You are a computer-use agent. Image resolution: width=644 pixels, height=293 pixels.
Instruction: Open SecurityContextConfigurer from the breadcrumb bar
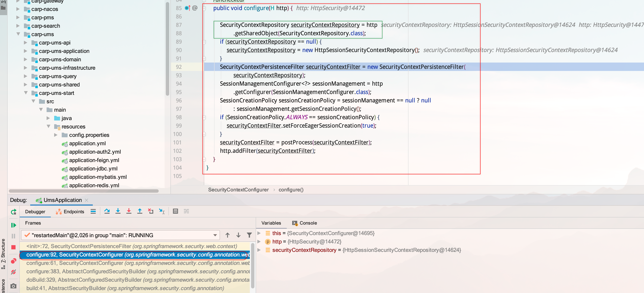[238, 190]
